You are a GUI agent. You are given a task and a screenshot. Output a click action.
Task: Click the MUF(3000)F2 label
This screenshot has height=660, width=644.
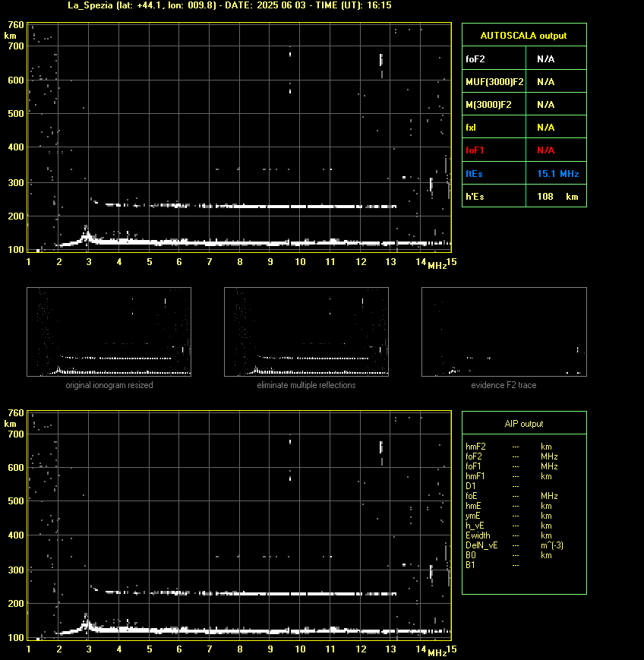[494, 82]
